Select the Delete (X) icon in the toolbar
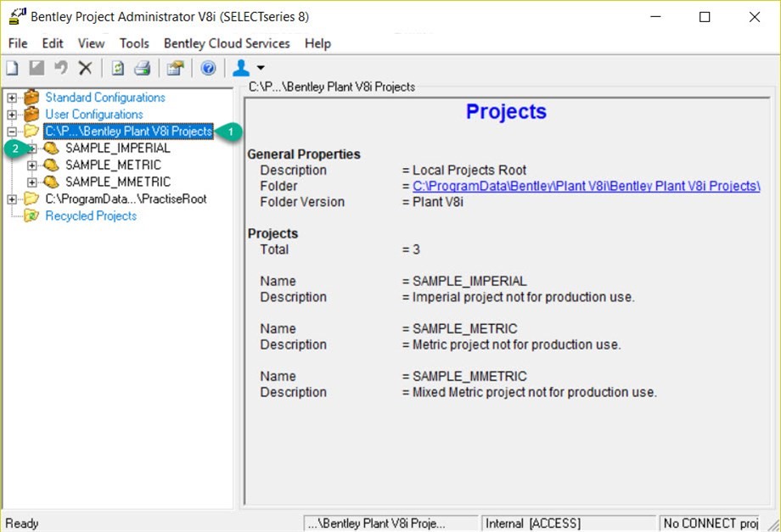Image resolution: width=781 pixels, height=532 pixels. (x=84, y=68)
